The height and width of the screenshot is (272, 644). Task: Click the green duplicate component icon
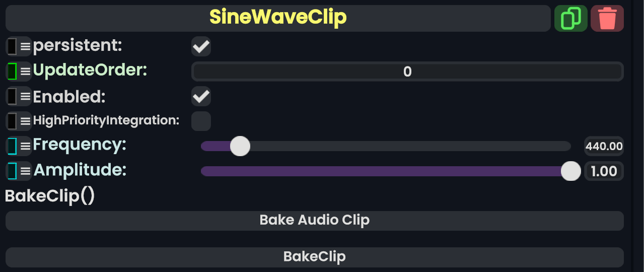point(570,19)
